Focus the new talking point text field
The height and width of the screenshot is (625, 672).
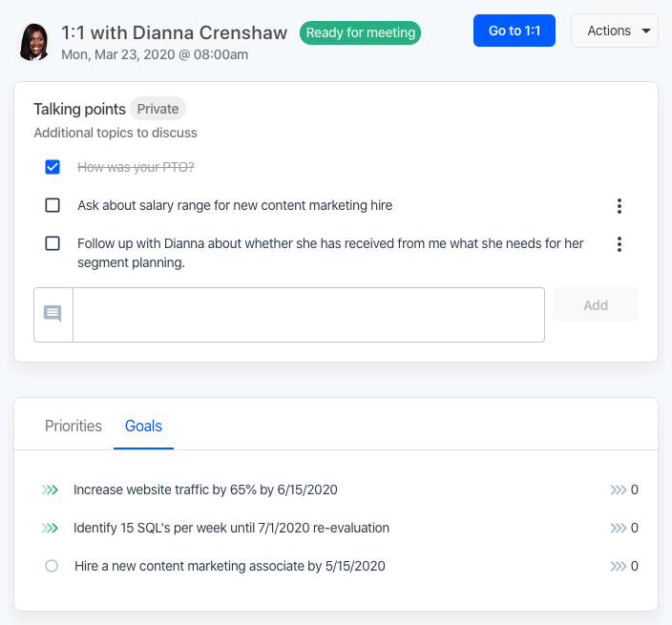[308, 315]
